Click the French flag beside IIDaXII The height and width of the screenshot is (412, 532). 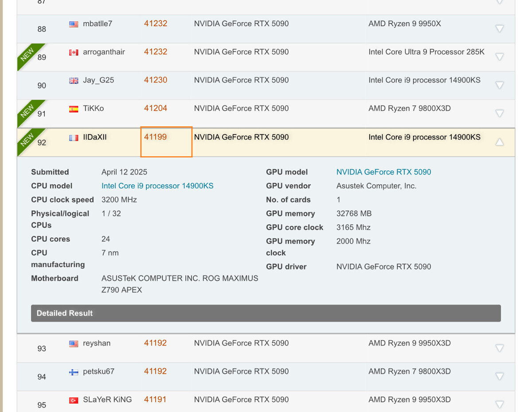[x=74, y=138]
